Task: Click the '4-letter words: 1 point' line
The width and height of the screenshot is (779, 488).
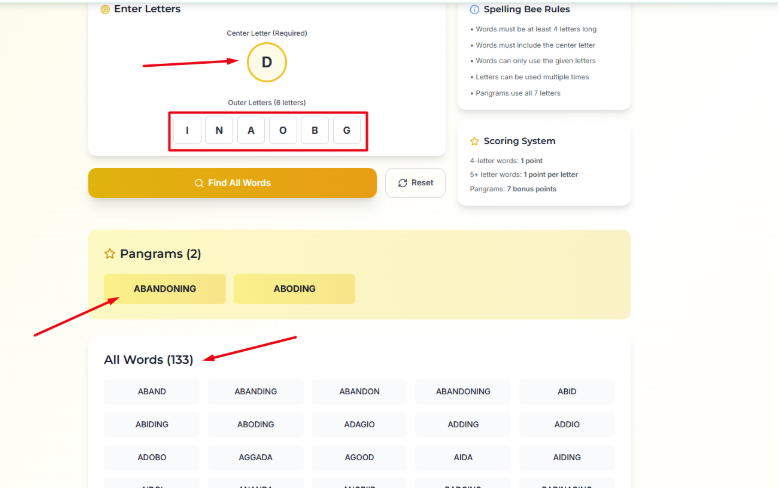Action: point(506,161)
